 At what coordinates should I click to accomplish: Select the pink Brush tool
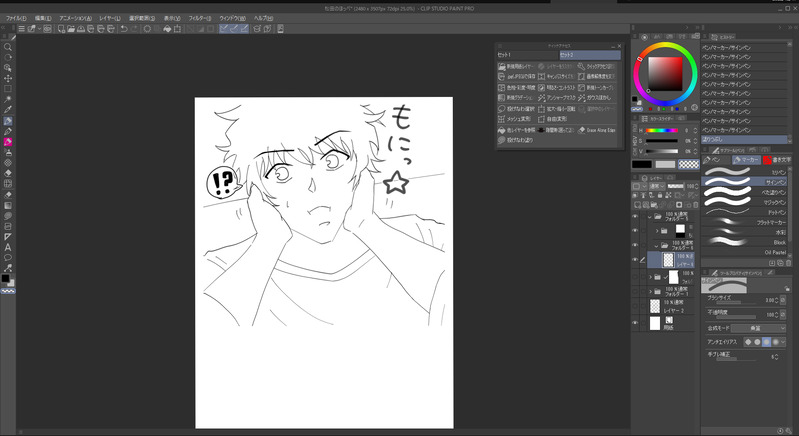(8, 142)
